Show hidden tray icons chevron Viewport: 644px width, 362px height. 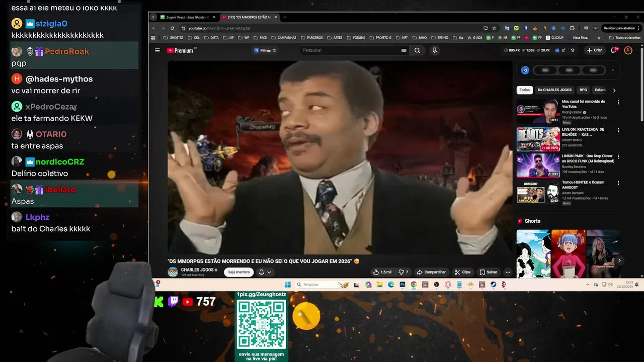point(587,285)
